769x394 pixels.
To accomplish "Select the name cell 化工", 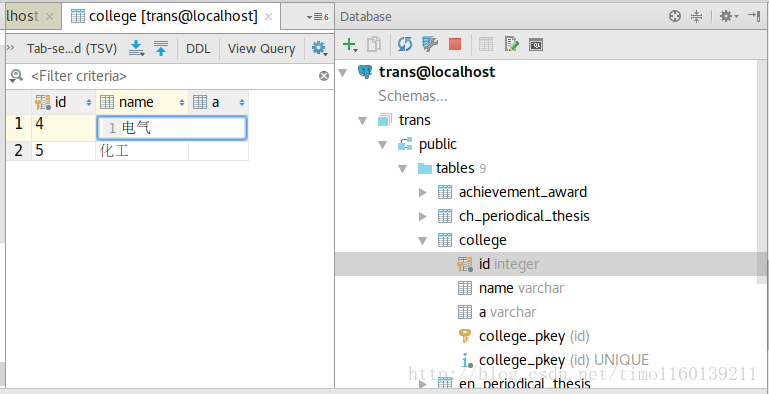I will [x=142, y=151].
